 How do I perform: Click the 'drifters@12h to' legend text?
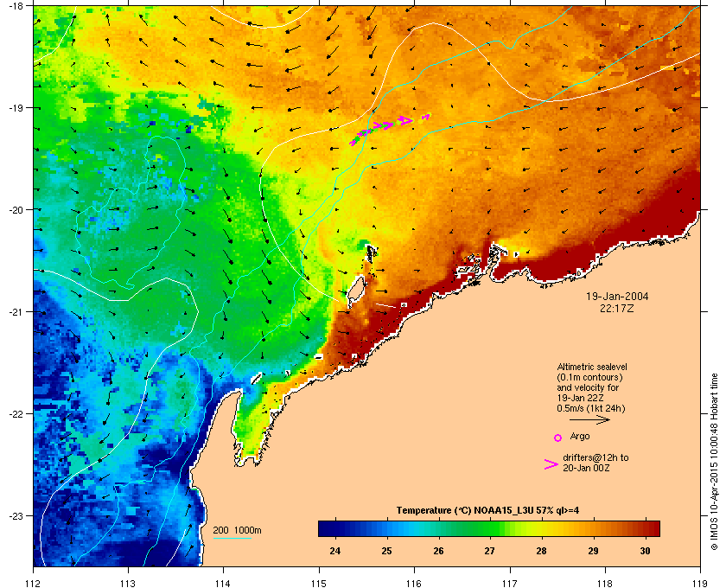coord(595,457)
